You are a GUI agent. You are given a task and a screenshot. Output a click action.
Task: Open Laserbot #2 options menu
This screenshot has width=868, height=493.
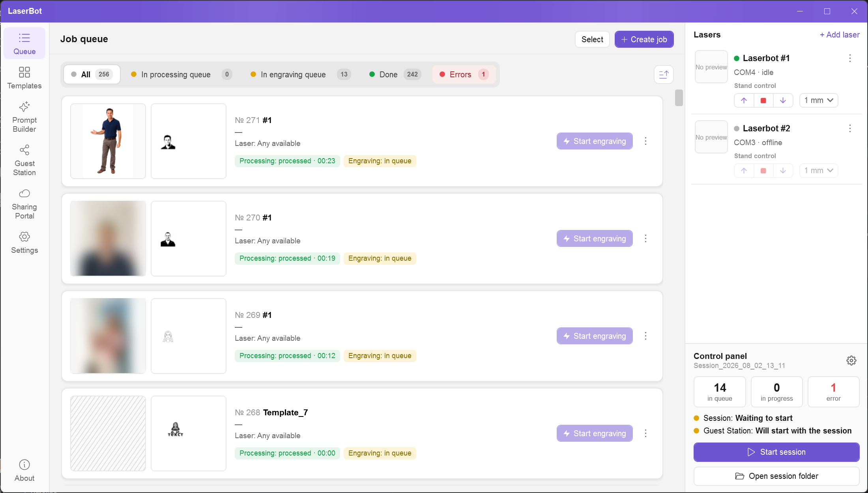point(850,129)
